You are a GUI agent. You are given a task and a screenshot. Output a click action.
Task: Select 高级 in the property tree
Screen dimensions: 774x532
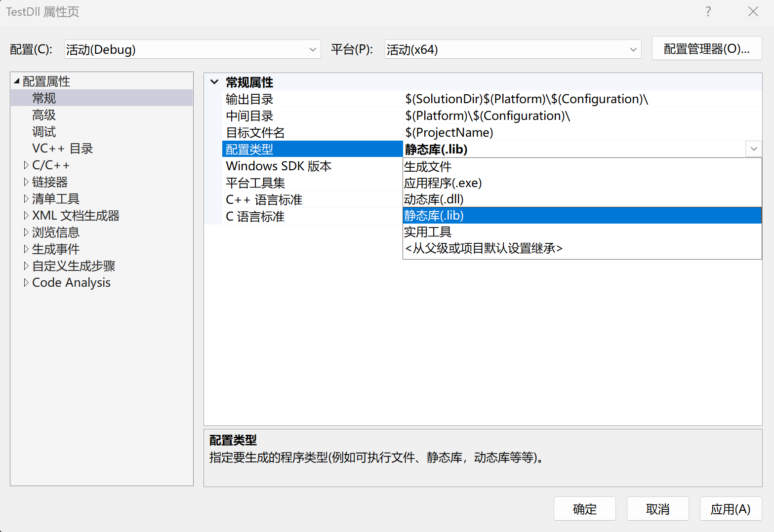point(44,115)
